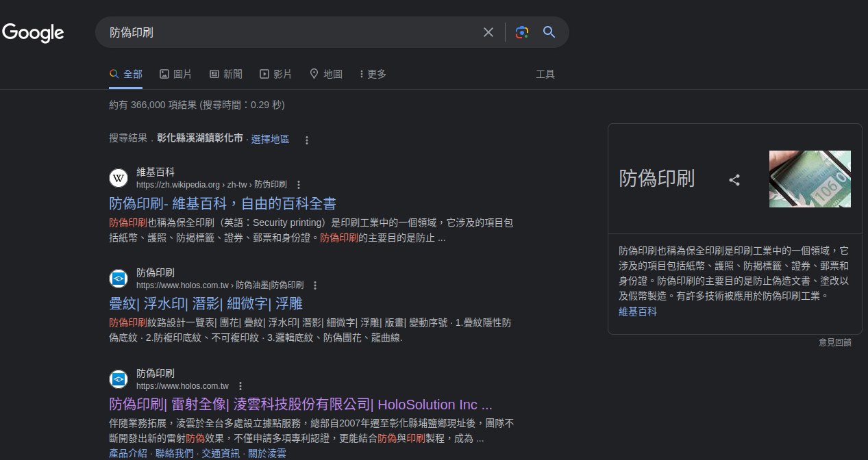Click the 選擇地區 link
Image resolution: width=868 pixels, height=460 pixels.
tap(270, 139)
